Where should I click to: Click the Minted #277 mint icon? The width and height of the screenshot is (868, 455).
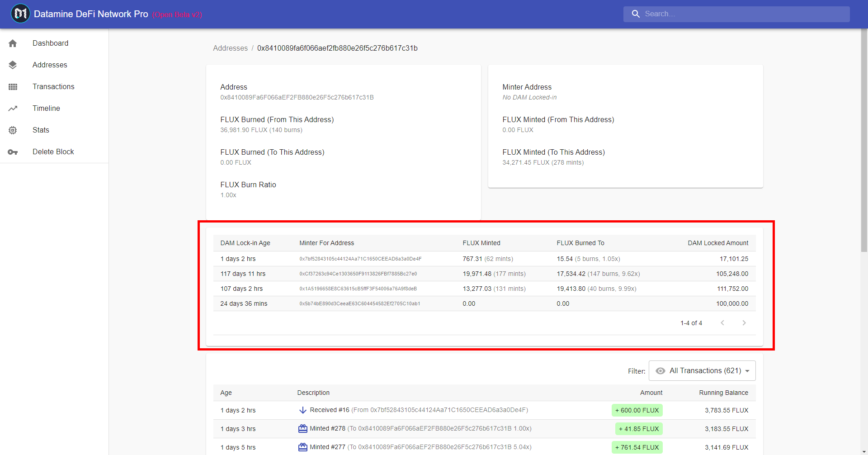[303, 447]
